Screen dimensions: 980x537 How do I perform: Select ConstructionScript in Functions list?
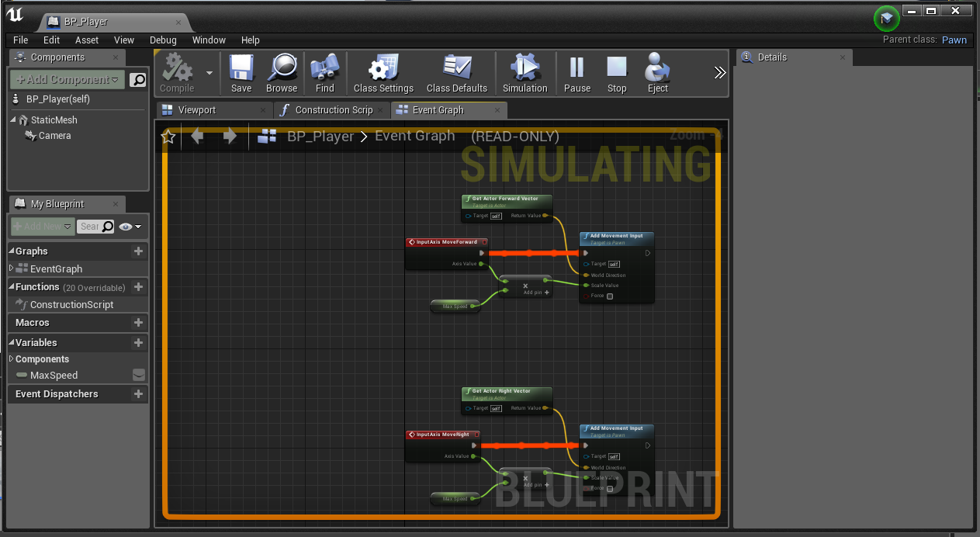pyautogui.click(x=71, y=305)
